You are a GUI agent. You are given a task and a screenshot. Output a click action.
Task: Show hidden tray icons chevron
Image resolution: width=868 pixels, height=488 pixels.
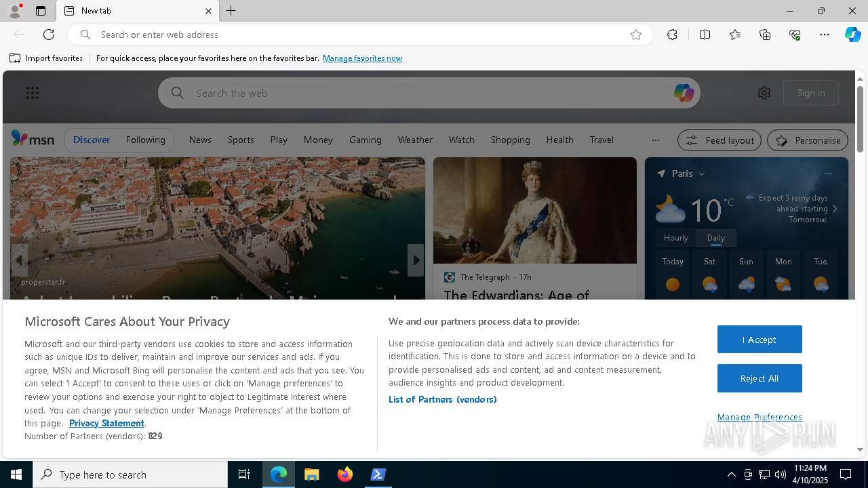tap(731, 474)
